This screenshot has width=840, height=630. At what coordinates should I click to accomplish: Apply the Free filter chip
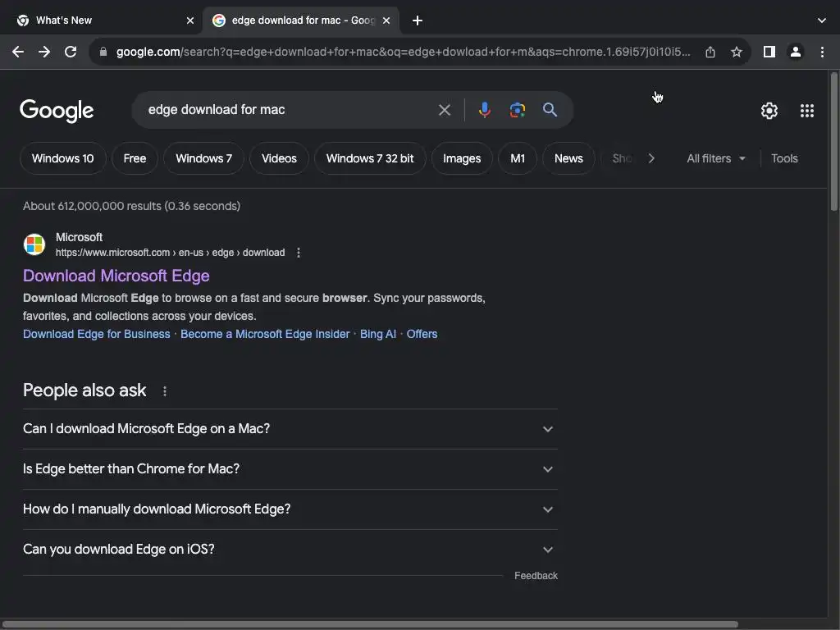click(x=135, y=158)
